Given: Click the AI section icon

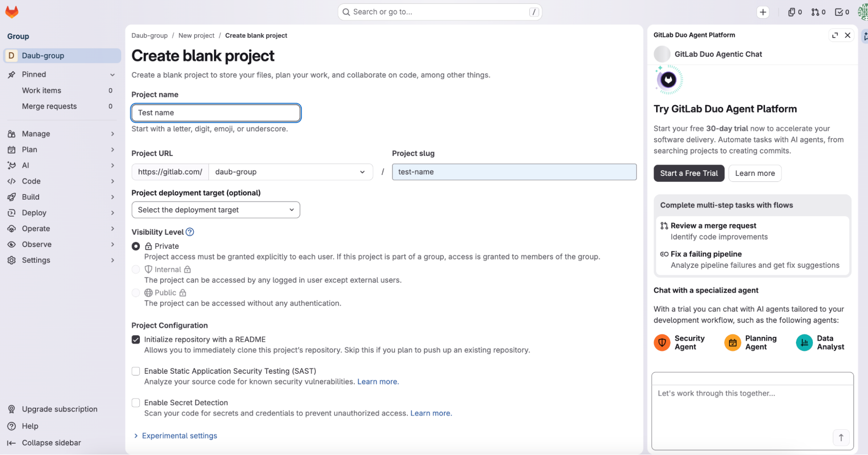Looking at the screenshot, I should click(12, 165).
